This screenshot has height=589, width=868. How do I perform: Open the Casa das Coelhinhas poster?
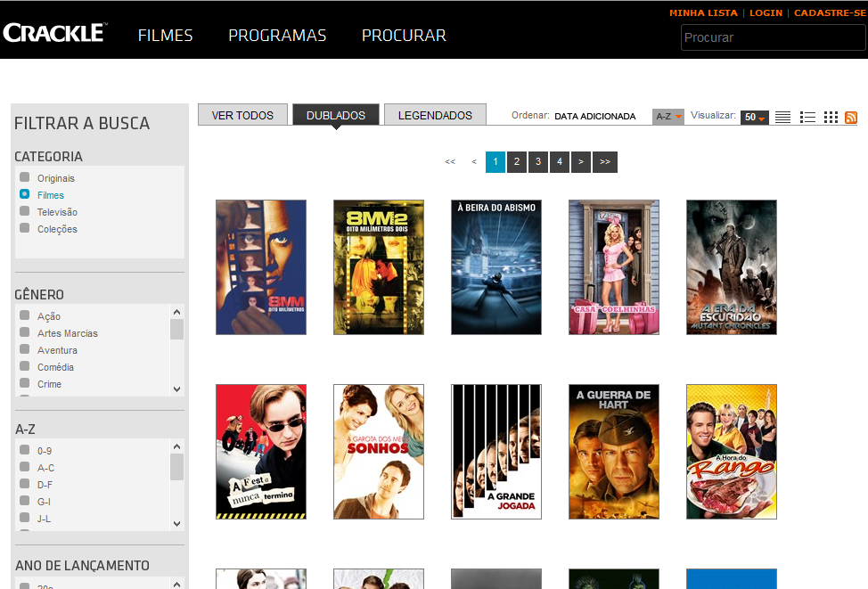pyautogui.click(x=614, y=267)
